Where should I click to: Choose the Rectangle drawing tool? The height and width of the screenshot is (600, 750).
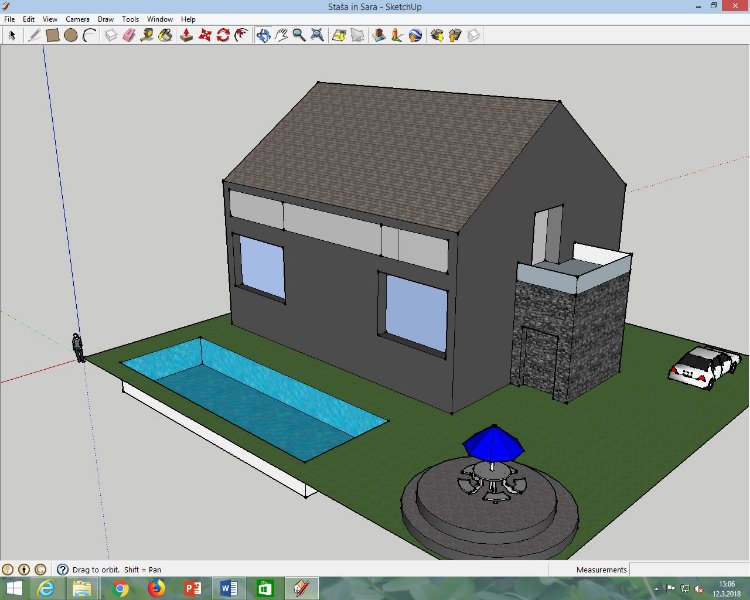[53, 35]
